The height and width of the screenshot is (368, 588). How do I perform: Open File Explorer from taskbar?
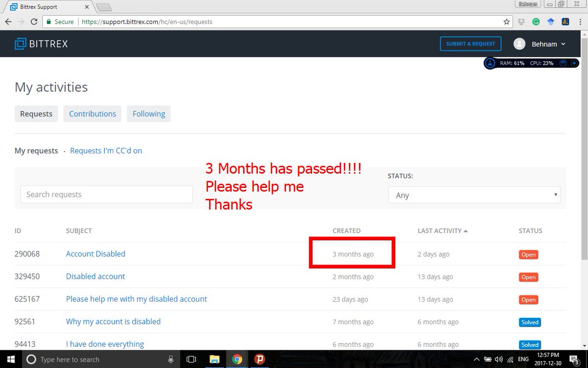click(x=214, y=359)
